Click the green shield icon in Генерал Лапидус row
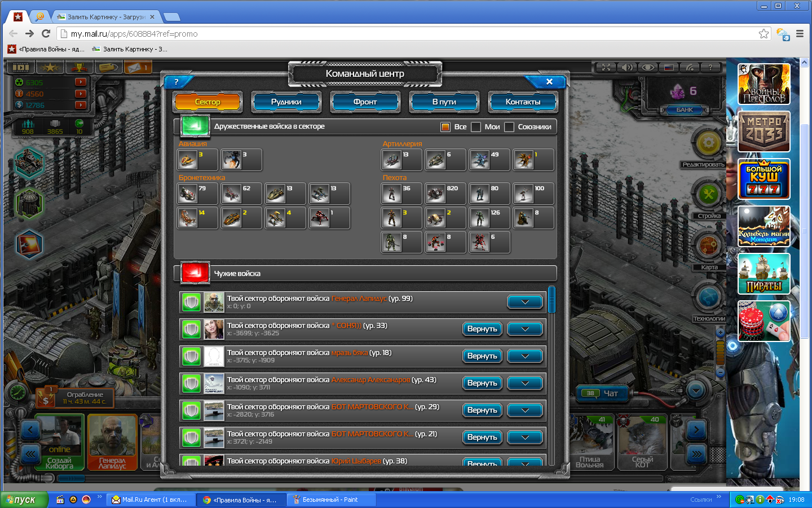This screenshot has width=812, height=508. coord(192,303)
